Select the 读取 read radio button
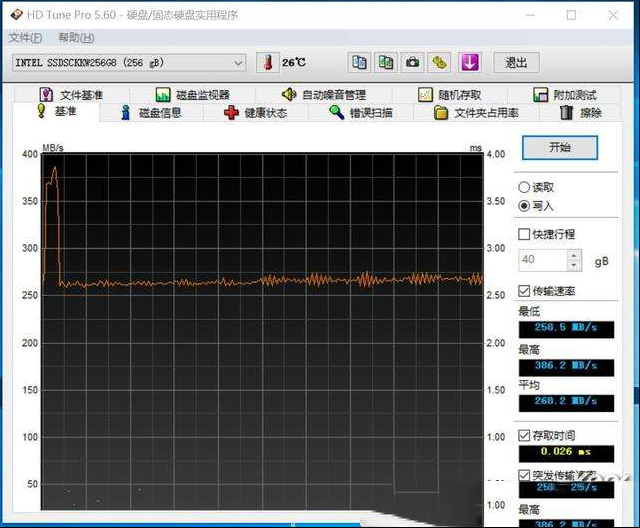The image size is (640, 528). click(524, 187)
